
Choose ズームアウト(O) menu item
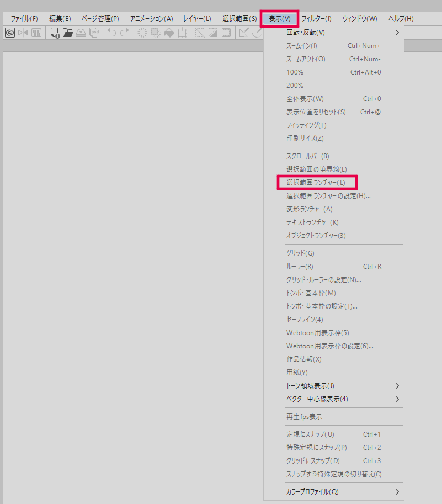coord(334,59)
